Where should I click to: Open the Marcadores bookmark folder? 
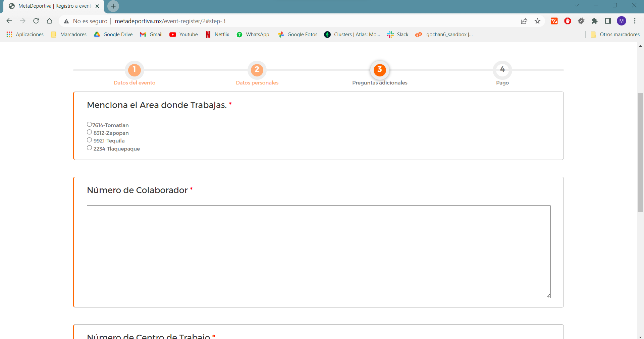pos(69,35)
